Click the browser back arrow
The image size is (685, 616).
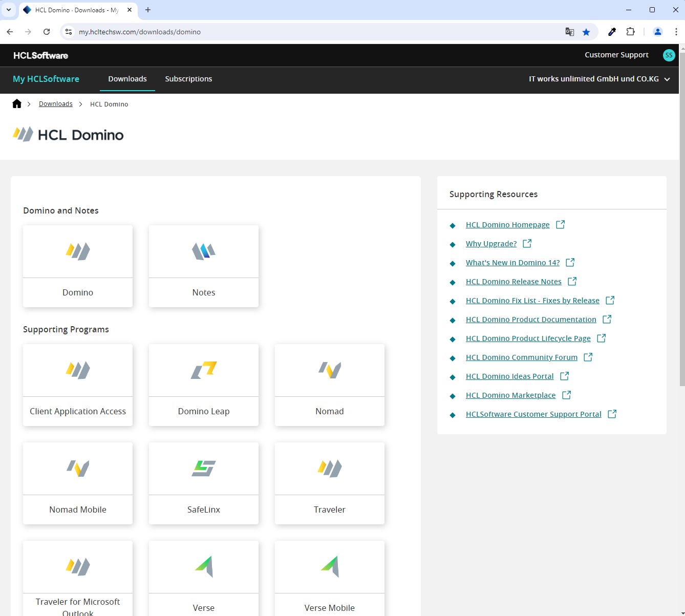click(10, 32)
